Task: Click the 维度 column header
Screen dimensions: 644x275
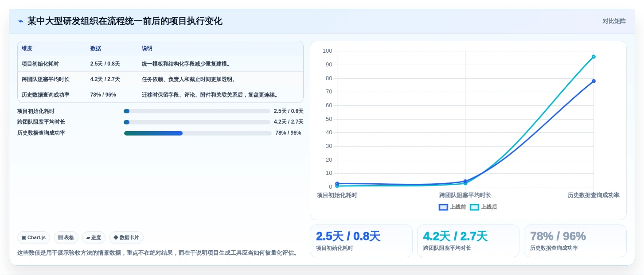Action: tap(27, 49)
